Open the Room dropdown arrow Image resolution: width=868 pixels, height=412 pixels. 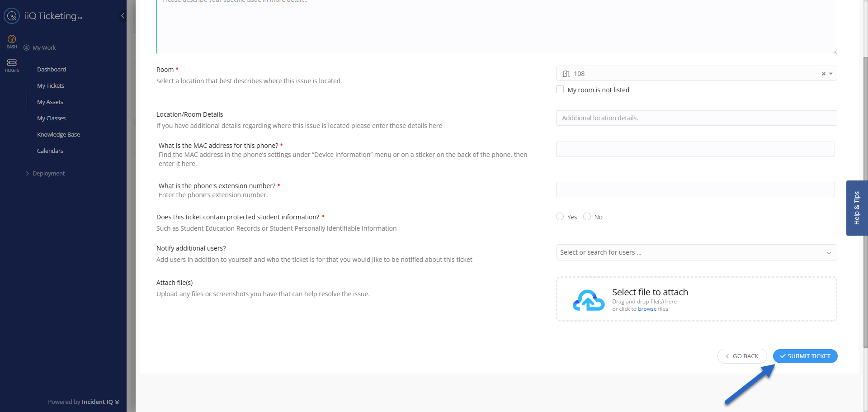click(831, 74)
